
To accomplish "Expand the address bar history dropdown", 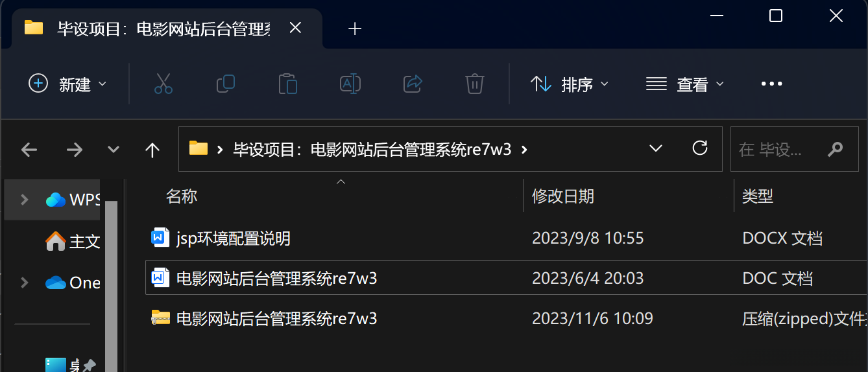I will point(656,148).
